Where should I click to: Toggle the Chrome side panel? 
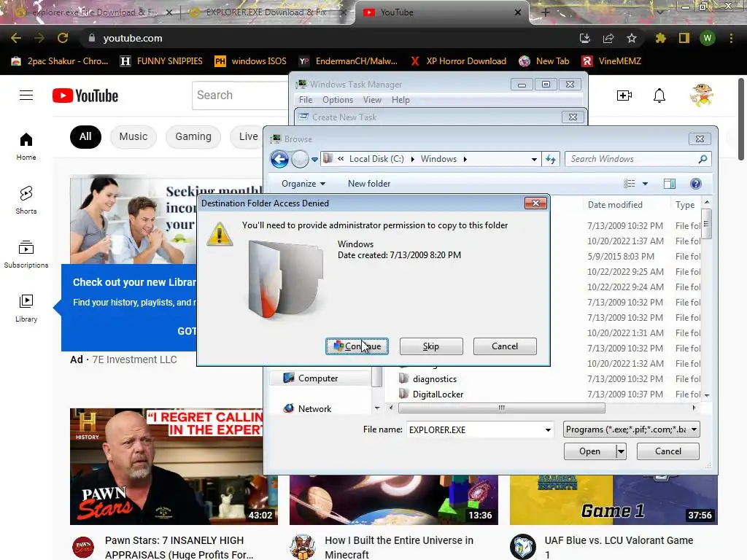click(684, 38)
